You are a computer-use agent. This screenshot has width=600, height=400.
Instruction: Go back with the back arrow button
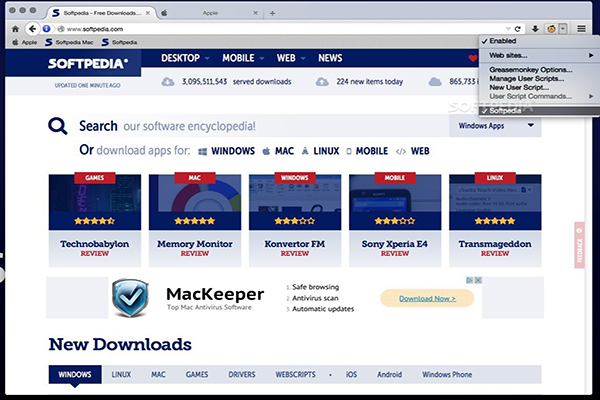pos(33,29)
